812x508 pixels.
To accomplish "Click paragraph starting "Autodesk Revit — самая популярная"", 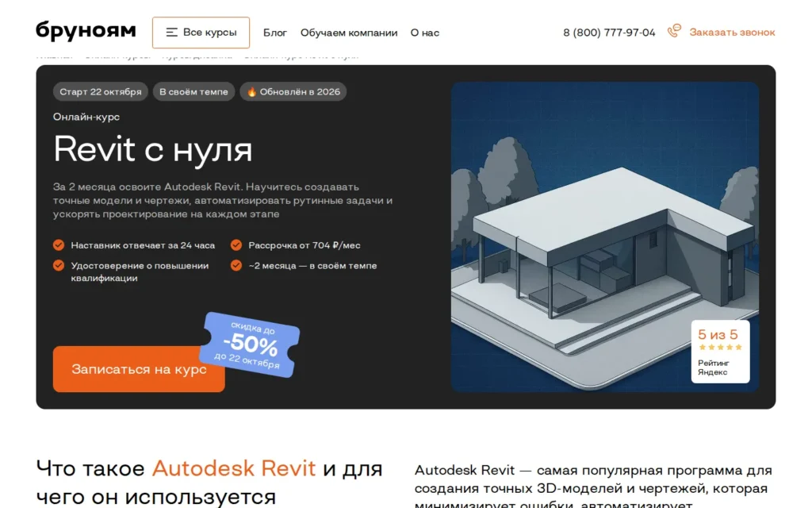I will click(x=593, y=488).
